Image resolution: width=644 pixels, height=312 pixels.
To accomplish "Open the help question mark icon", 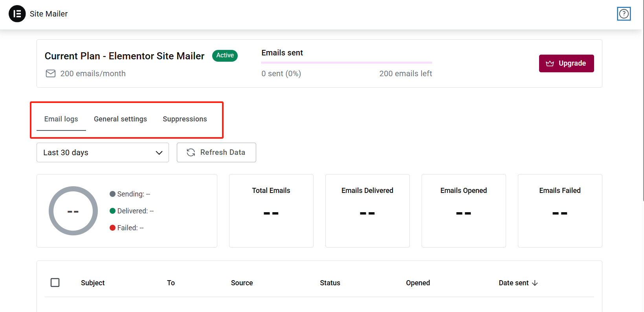I will click(624, 14).
